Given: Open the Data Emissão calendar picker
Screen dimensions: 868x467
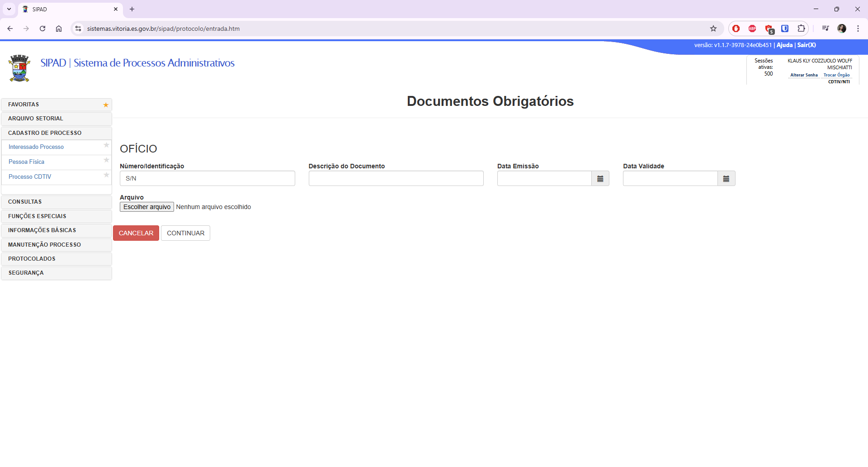Looking at the screenshot, I should [x=600, y=179].
